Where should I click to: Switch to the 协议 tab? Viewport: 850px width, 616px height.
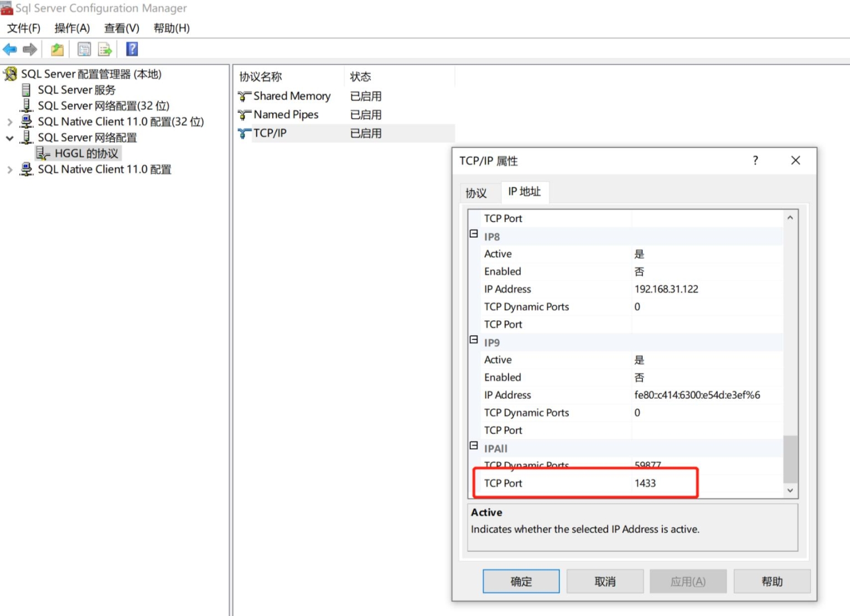pyautogui.click(x=477, y=192)
